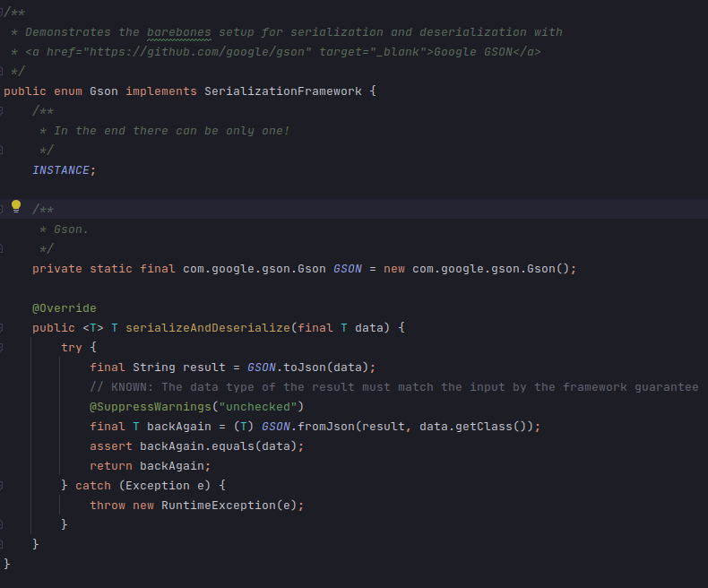Fold the catch block via gutter marker
This screenshot has width=708, height=588.
pos(3,486)
